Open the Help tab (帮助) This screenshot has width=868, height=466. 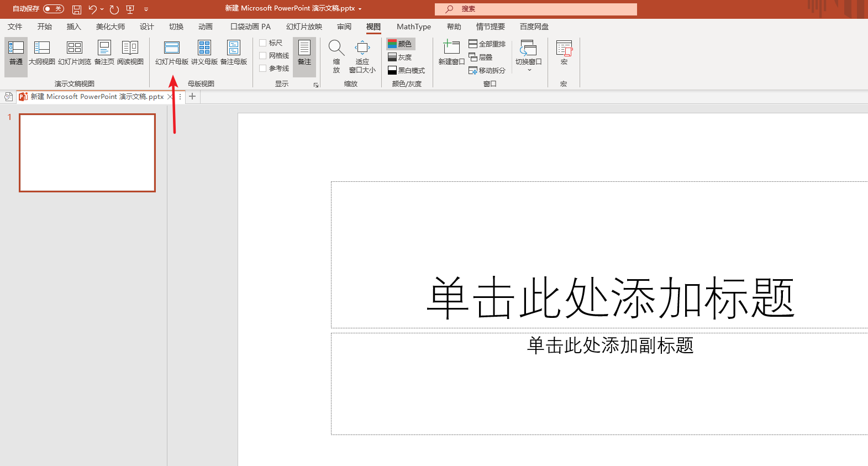[454, 27]
